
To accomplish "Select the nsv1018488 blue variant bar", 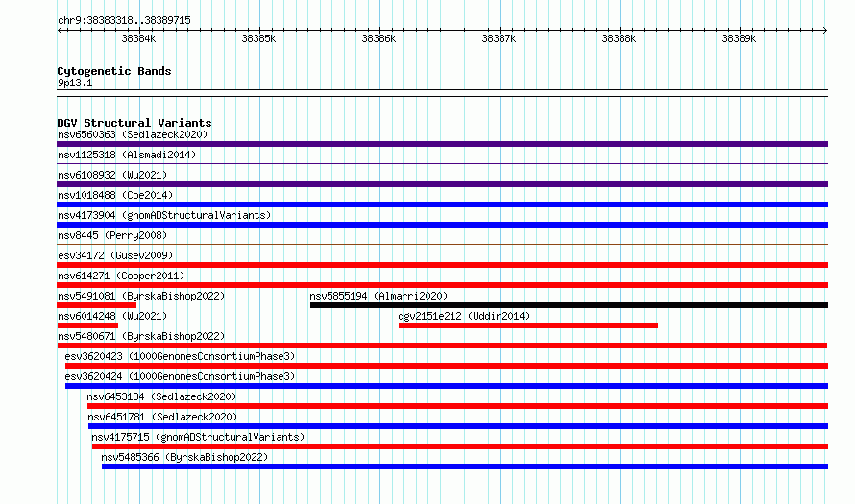I will point(442,204).
